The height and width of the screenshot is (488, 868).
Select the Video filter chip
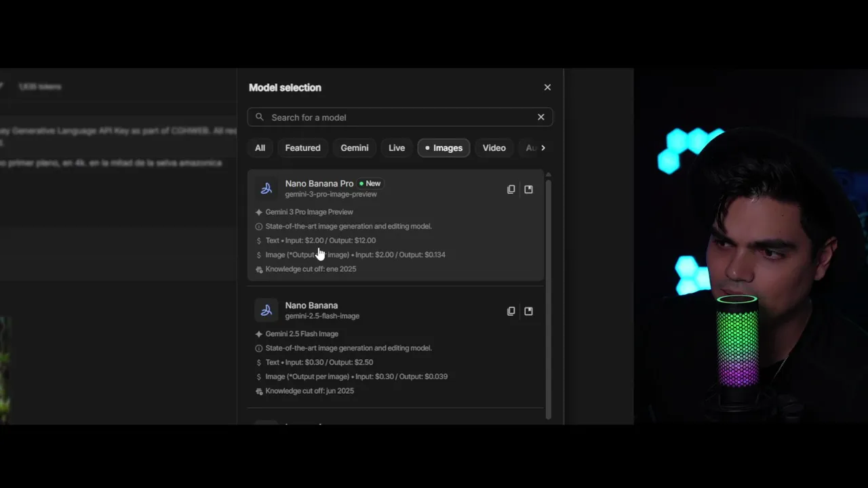pyautogui.click(x=494, y=148)
